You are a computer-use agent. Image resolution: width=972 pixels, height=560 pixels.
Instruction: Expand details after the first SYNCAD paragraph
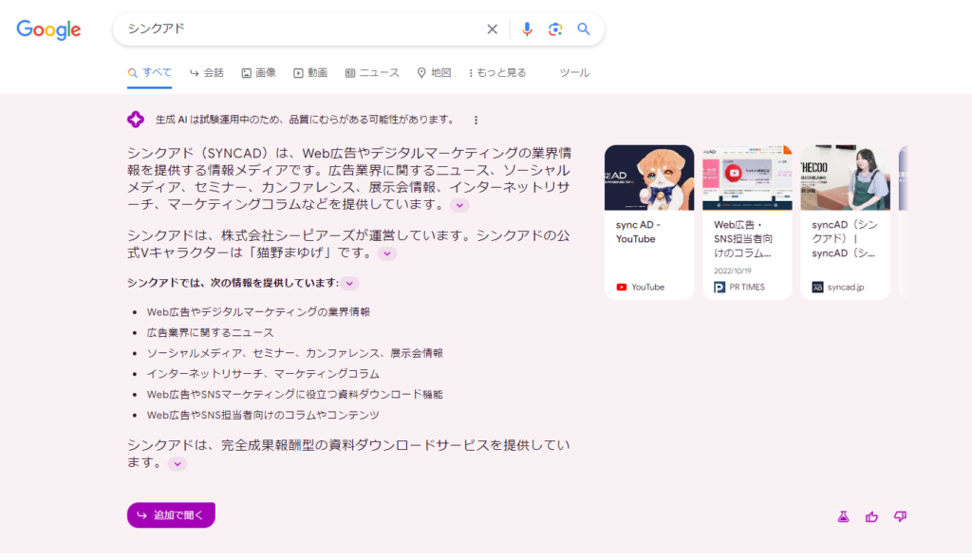pyautogui.click(x=459, y=205)
